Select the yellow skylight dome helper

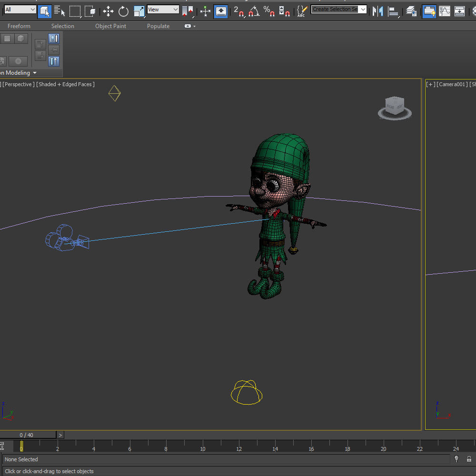pos(247,392)
